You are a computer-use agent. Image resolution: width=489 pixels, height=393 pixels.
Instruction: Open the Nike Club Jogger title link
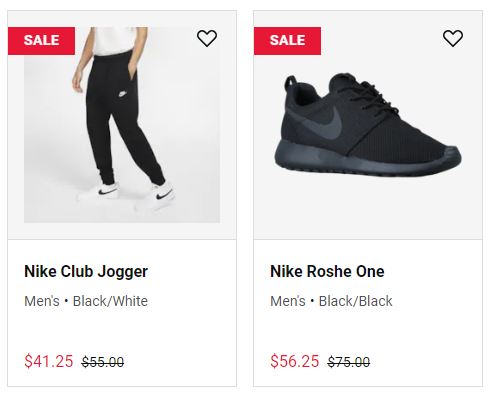coord(86,272)
